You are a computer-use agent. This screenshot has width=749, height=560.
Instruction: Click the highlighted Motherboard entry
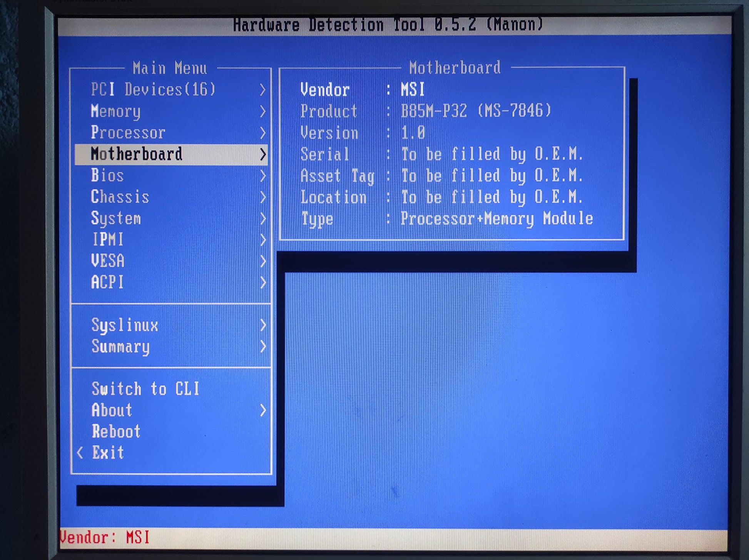pos(137,154)
